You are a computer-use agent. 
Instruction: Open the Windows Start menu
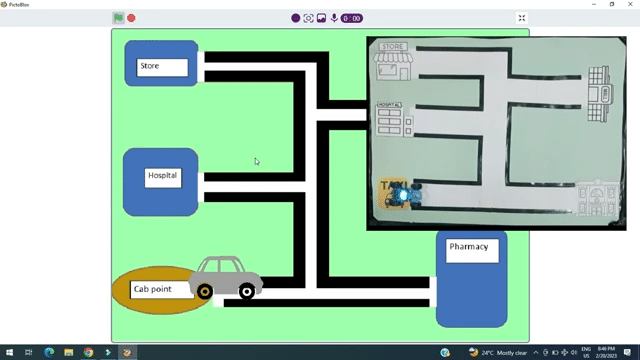pyautogui.click(x=9, y=352)
